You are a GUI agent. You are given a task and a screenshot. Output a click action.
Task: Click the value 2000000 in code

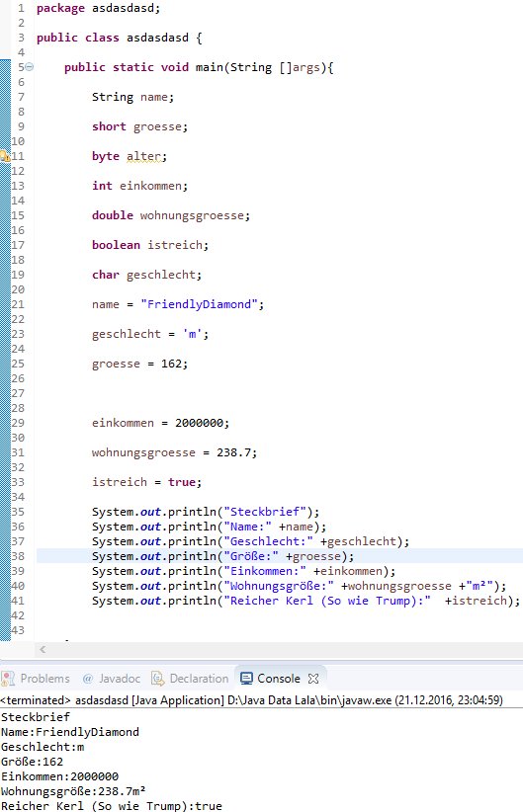tap(199, 423)
